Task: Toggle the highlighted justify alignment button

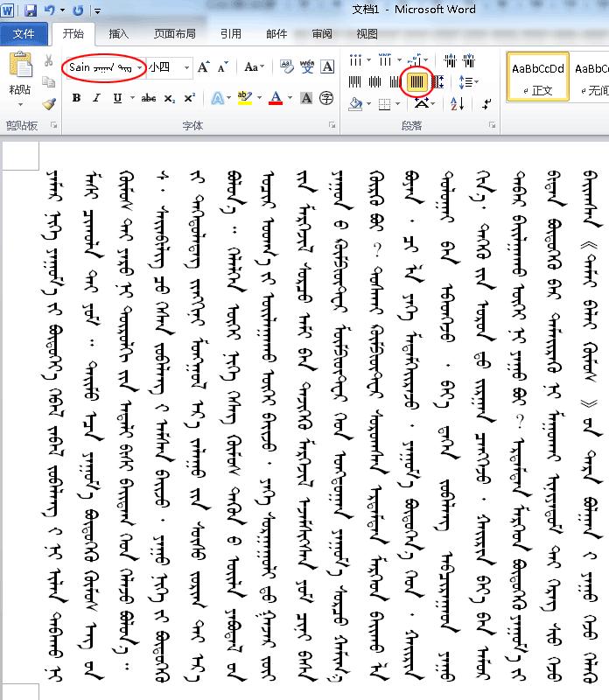Action: click(x=417, y=82)
